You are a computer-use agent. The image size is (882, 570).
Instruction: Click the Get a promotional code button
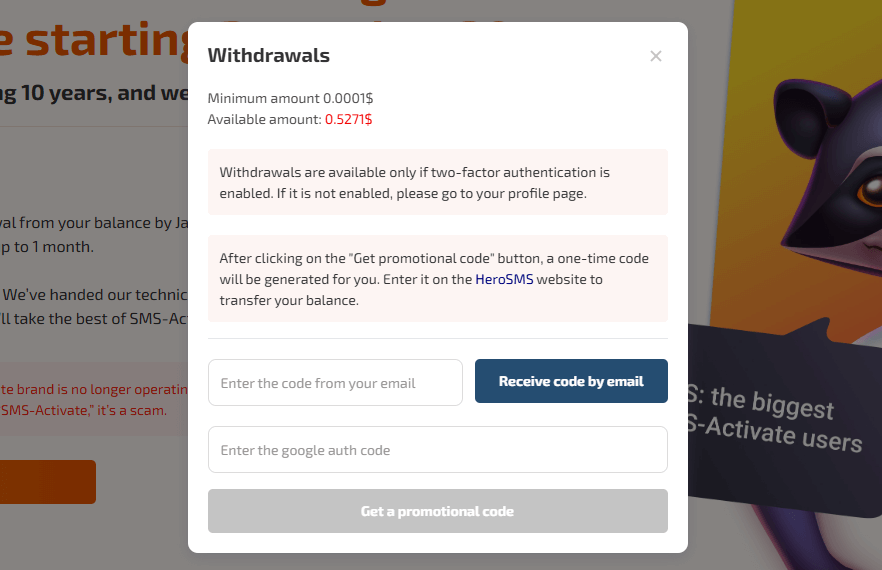pyautogui.click(x=437, y=511)
